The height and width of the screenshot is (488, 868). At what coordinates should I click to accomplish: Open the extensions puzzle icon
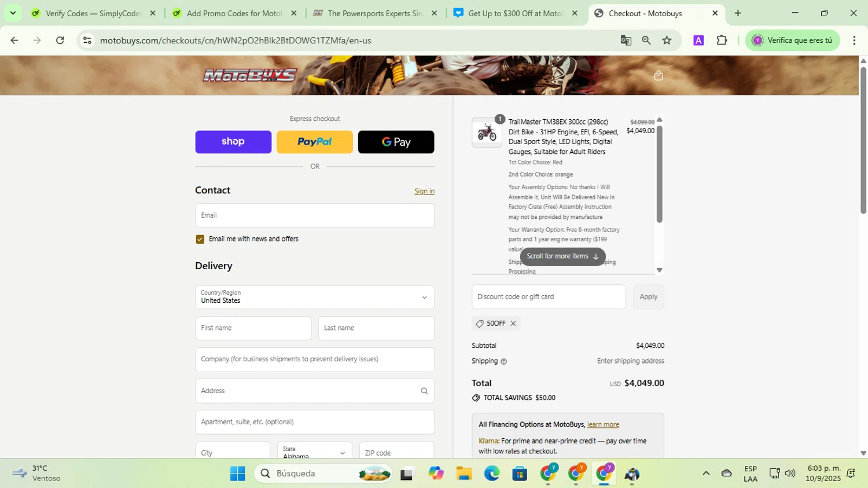click(x=722, y=41)
